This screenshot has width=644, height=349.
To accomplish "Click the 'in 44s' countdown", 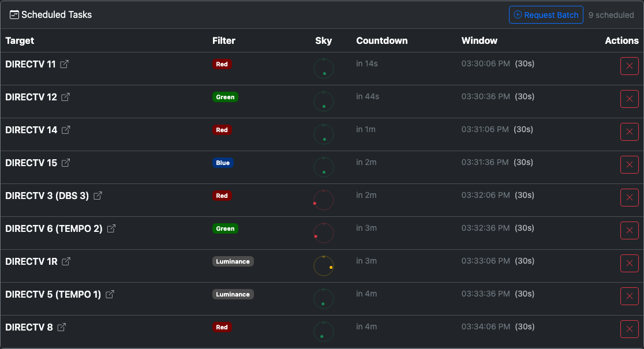I will point(368,96).
